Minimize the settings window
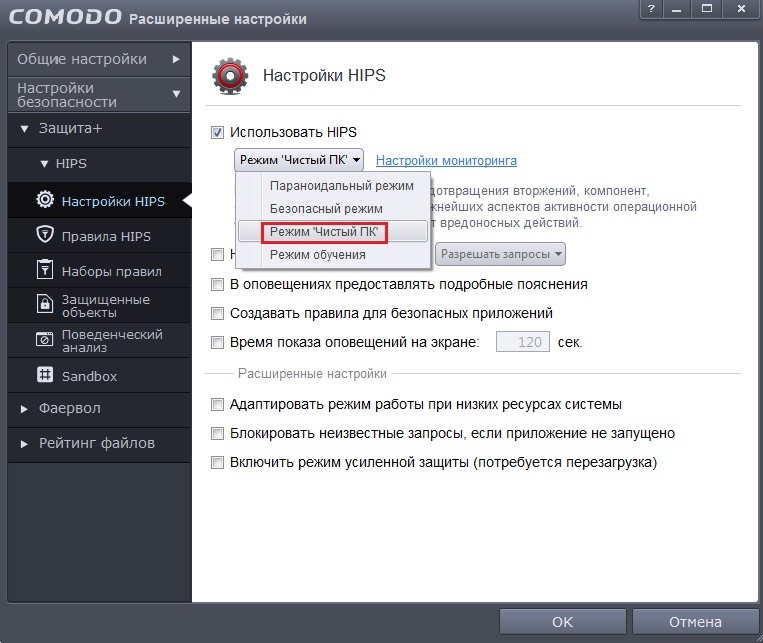 677,9
